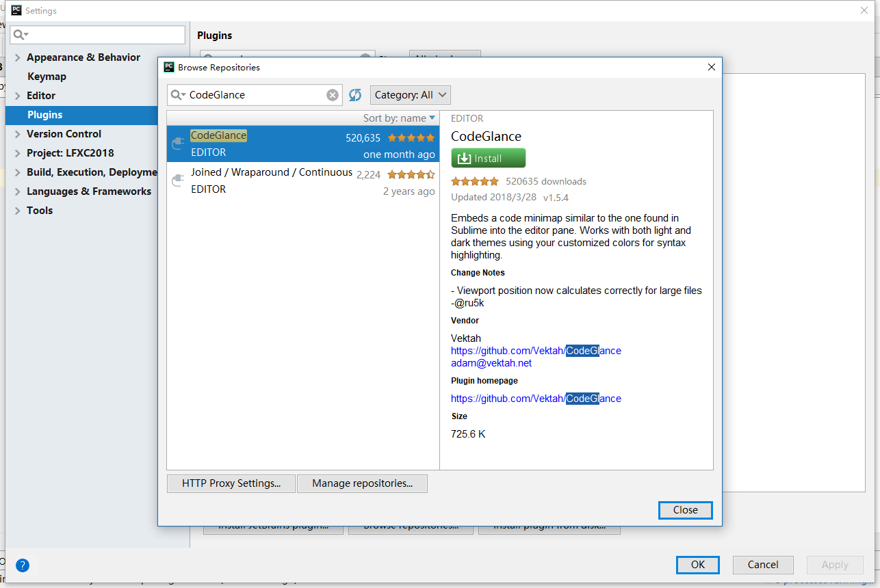Close the Browse Repositories dialog with X
The height and width of the screenshot is (588, 880).
tap(712, 67)
